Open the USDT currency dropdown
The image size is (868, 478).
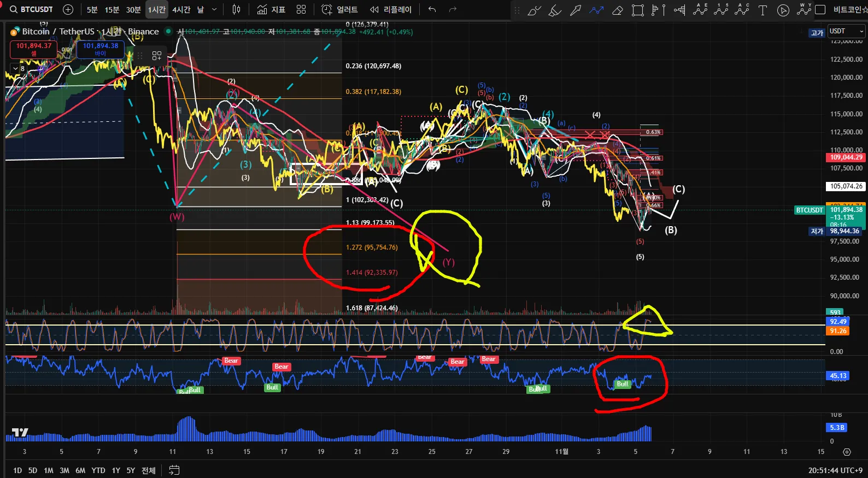coord(846,31)
